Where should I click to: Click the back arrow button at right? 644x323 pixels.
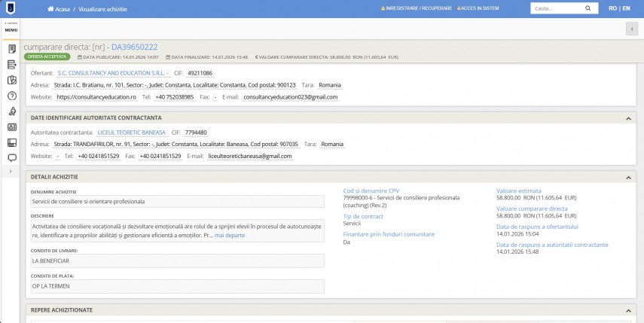631,29
